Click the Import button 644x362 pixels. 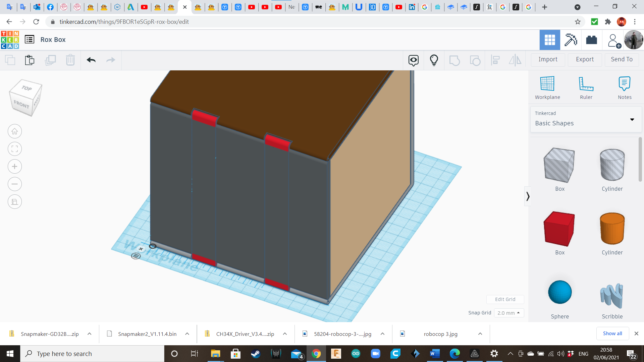(x=548, y=59)
